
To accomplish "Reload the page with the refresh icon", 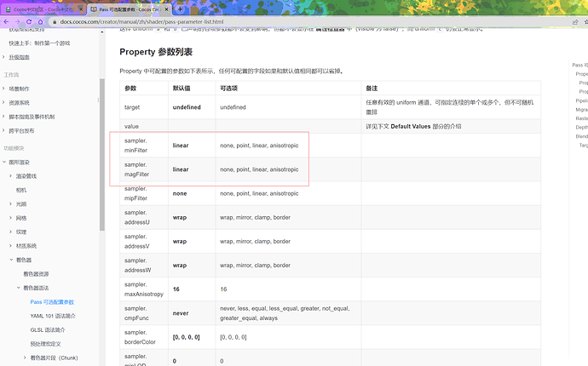I will pos(29,22).
